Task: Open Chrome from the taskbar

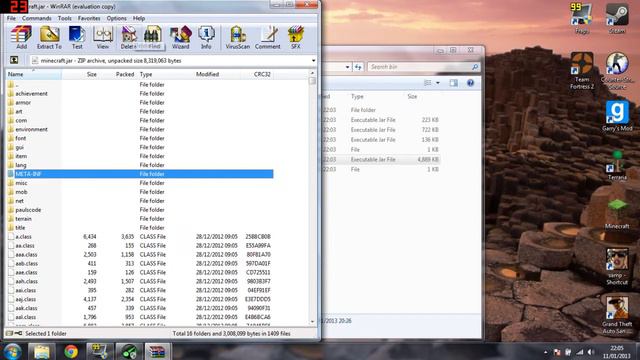Action: coord(71,351)
